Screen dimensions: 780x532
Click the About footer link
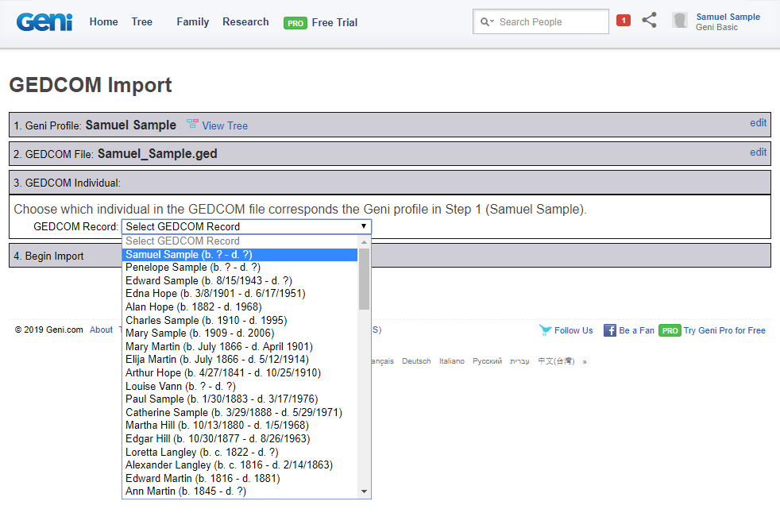(101, 330)
